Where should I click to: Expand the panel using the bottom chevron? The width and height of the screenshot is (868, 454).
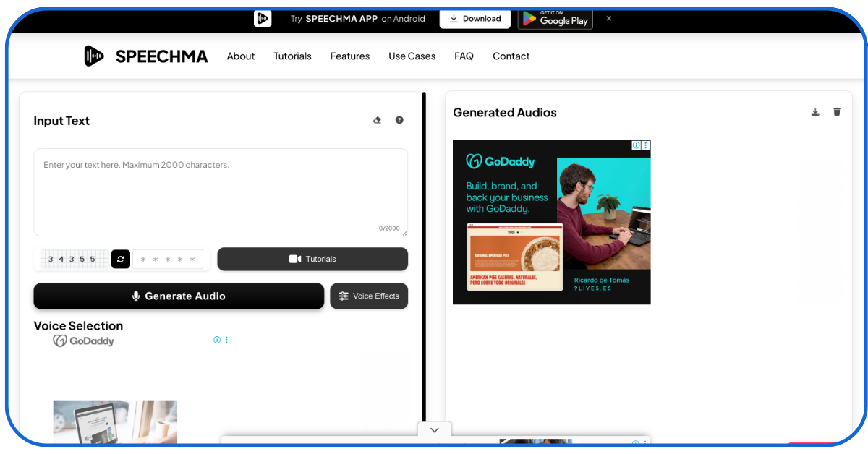[434, 429]
